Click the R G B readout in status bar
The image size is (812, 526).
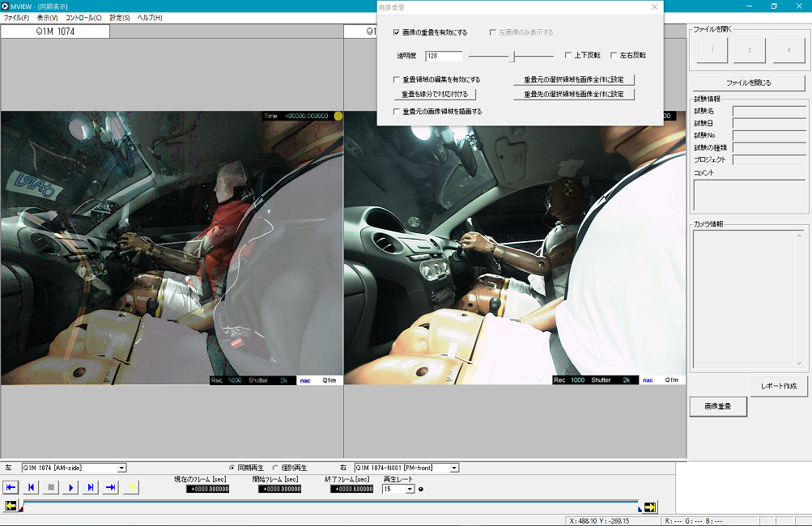click(694, 521)
